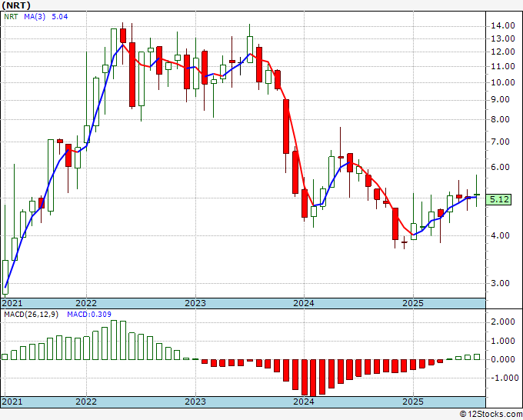This screenshot has height=420, width=523.
Task: Click the 9.00 price axis label
Action: pyautogui.click(x=505, y=100)
